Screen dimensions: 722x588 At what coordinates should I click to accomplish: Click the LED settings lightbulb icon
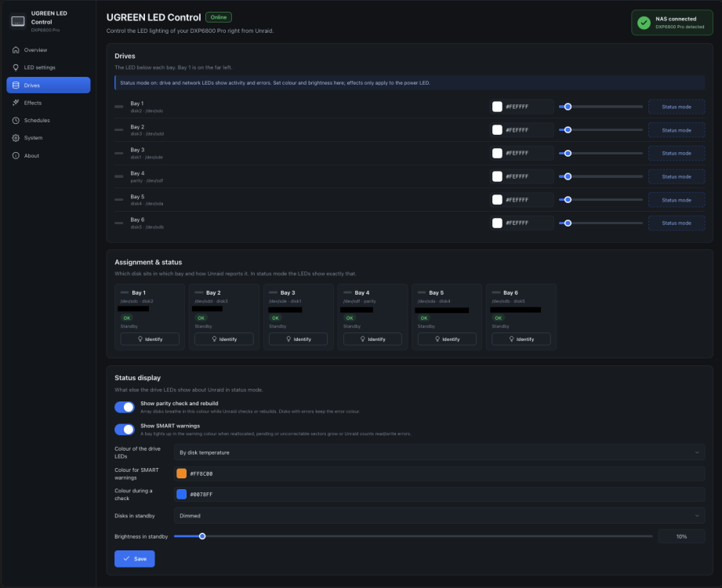click(16, 67)
